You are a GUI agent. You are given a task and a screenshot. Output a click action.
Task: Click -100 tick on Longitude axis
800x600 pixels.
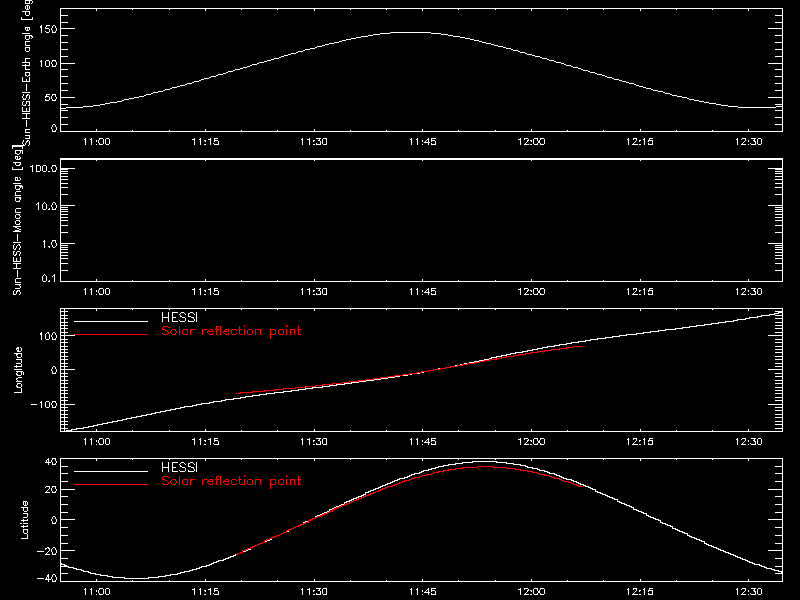(x=44, y=404)
